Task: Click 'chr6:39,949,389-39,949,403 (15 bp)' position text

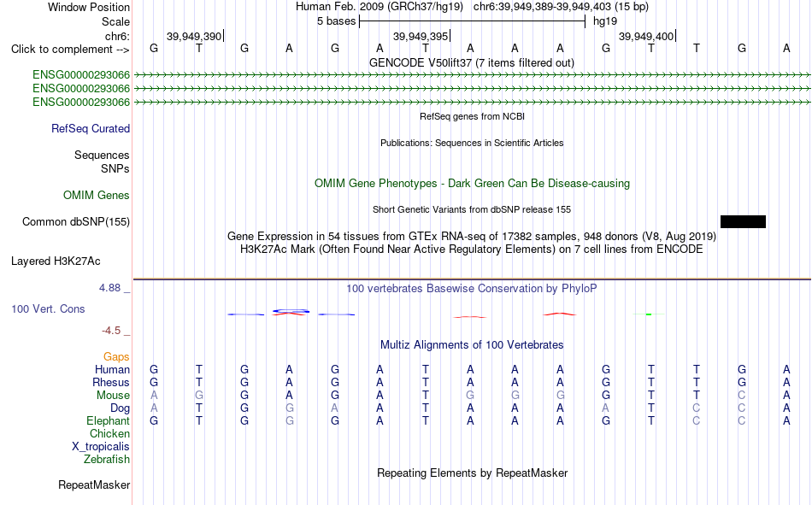Action: (x=561, y=7)
